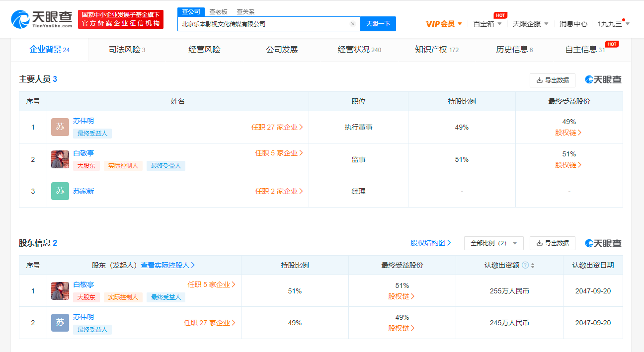Open 苏家新 name link
Image resolution: width=644 pixels, height=352 pixels.
pos(83,191)
